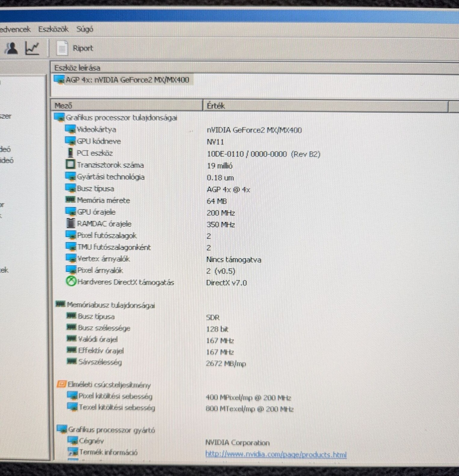Open the nvidia.com products link
The height and width of the screenshot is (476, 459).
[276, 454]
